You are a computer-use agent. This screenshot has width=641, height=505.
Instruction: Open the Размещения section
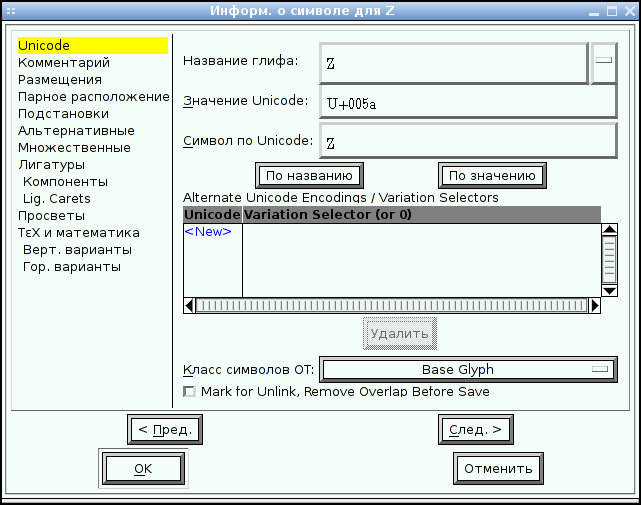tap(60, 80)
